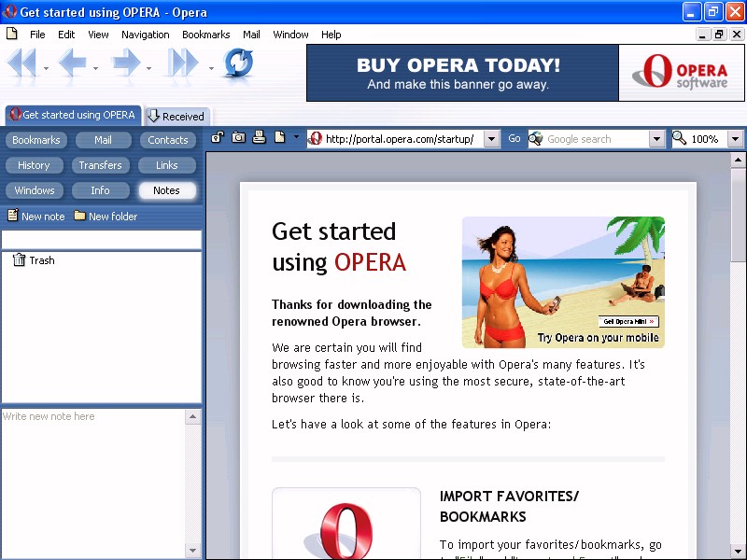Click the note editor scrollbar up arrow
Screen dimensions: 747x560
pyautogui.click(x=192, y=416)
